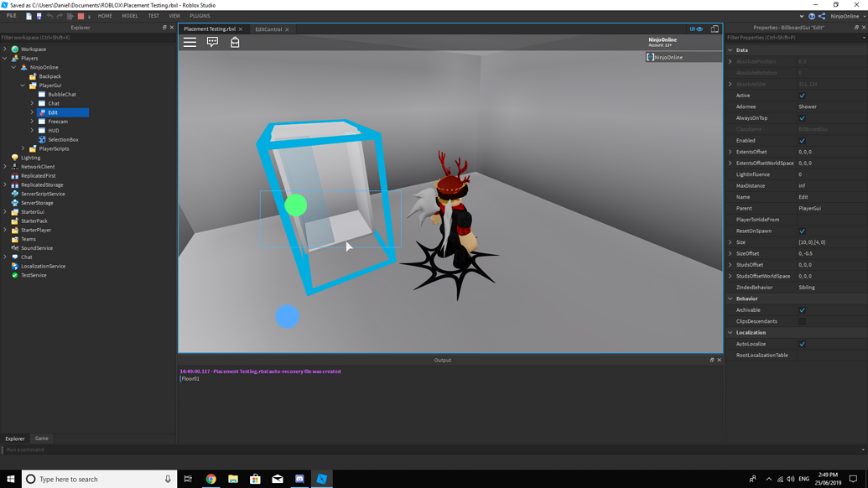This screenshot has width=868, height=488.
Task: Click the device emulation icon beside the eye
Action: click(x=715, y=28)
